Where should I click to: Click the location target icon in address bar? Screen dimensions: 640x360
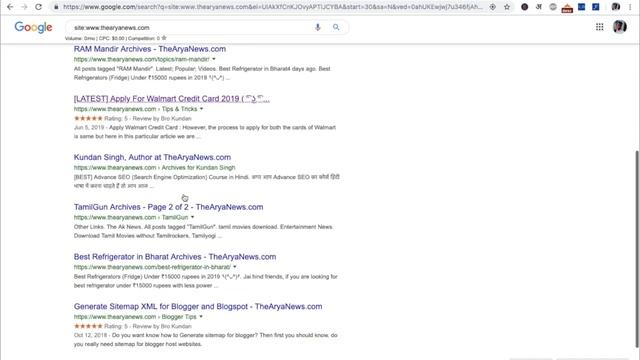493,7
